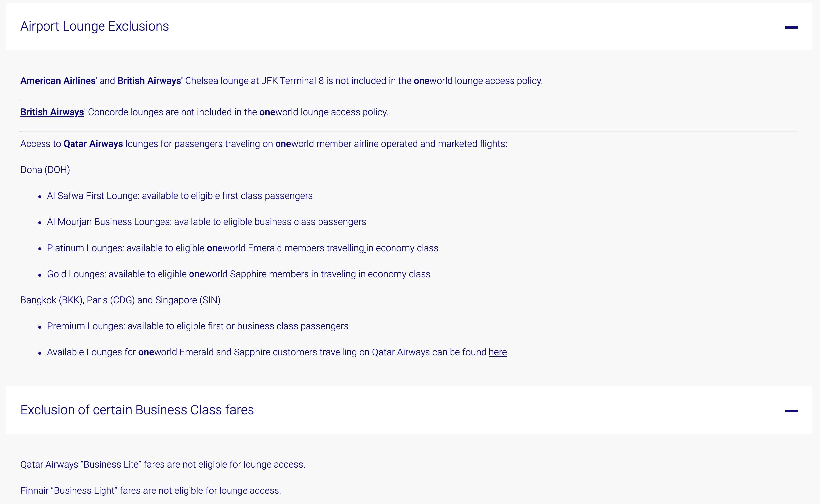Click the Platinum Lounges bullet text
820x504 pixels.
point(243,248)
